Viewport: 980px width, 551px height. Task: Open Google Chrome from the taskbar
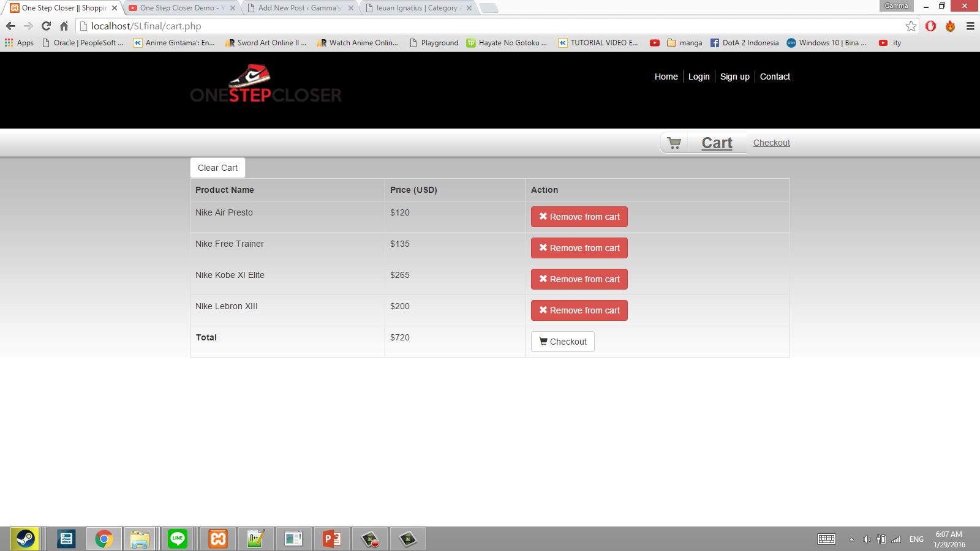coord(104,539)
